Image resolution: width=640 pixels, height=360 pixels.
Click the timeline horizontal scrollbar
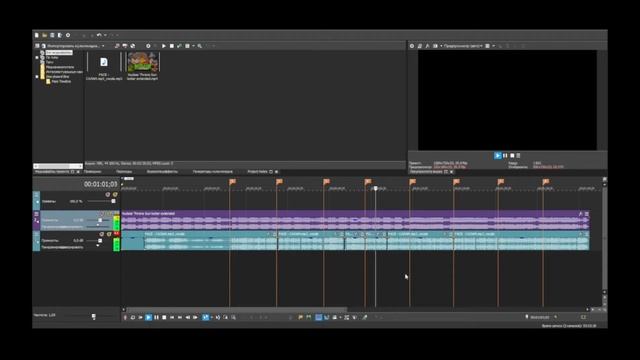[237, 310]
